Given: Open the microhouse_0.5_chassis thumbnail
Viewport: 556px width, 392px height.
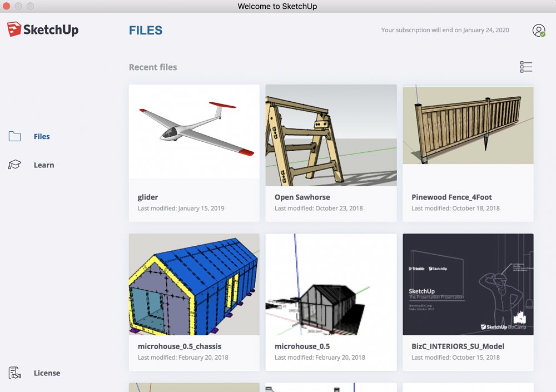Looking at the screenshot, I should pyautogui.click(x=194, y=284).
